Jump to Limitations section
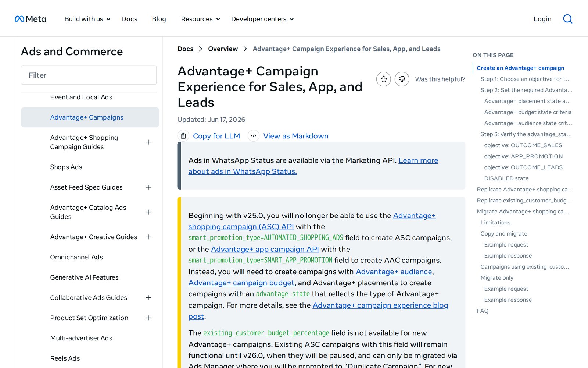Screen dimensions: 588x368 [x=495, y=223]
